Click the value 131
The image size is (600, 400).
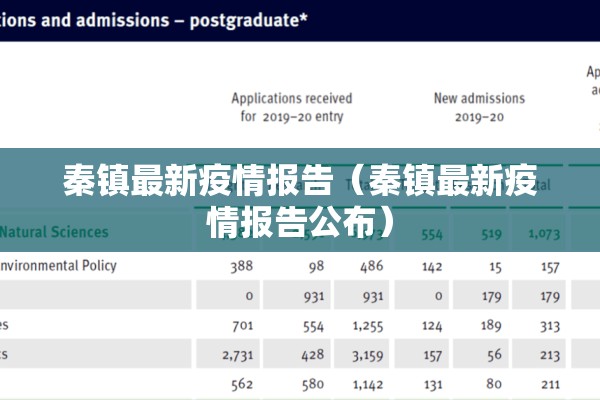coord(433,385)
